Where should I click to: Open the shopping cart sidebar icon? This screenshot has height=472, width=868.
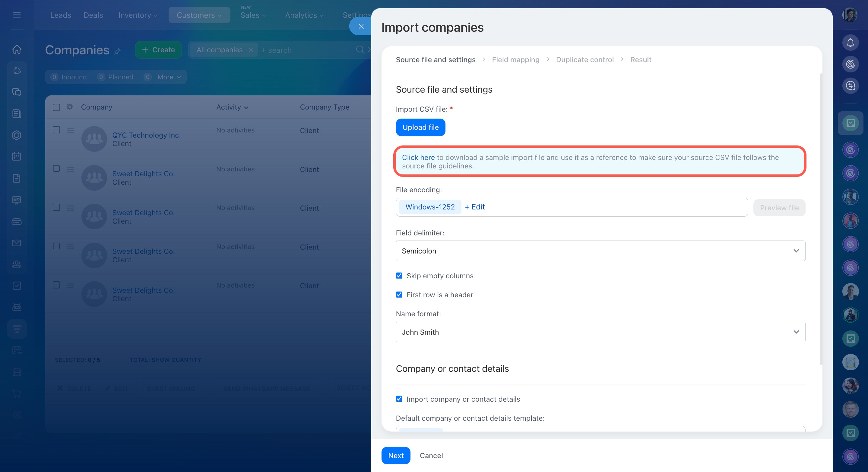coord(17,394)
